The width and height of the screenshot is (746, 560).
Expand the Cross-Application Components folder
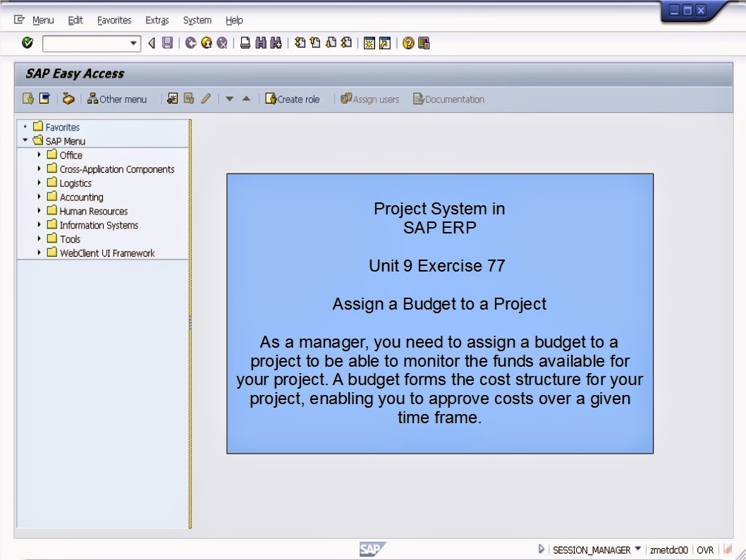pos(39,169)
